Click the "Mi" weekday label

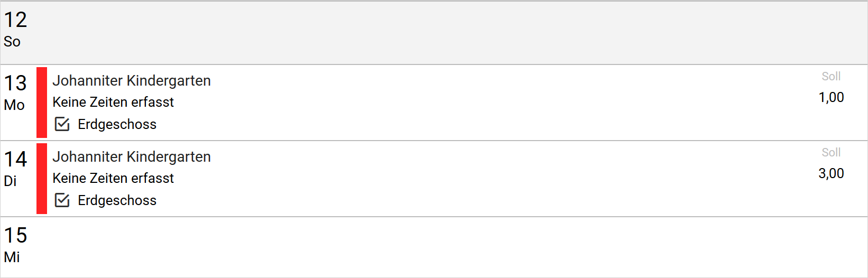pyautogui.click(x=12, y=257)
